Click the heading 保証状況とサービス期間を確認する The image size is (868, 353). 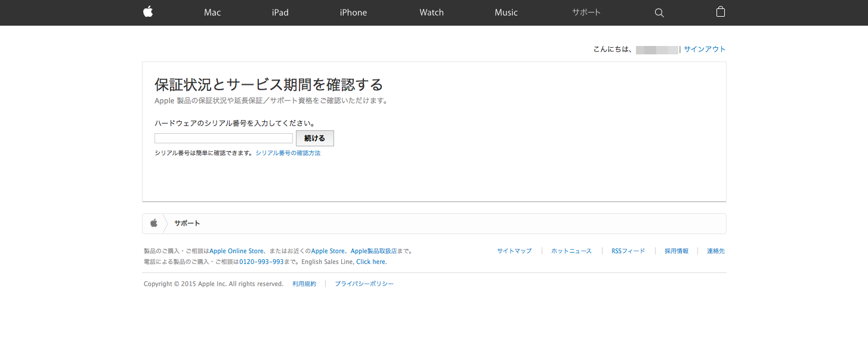click(x=268, y=84)
